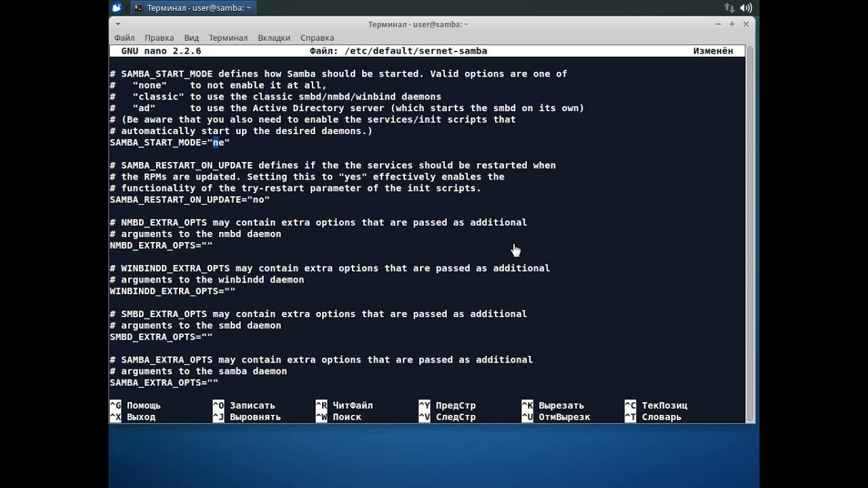The width and height of the screenshot is (868, 488).
Task: Open the Файл menu
Action: click(125, 38)
